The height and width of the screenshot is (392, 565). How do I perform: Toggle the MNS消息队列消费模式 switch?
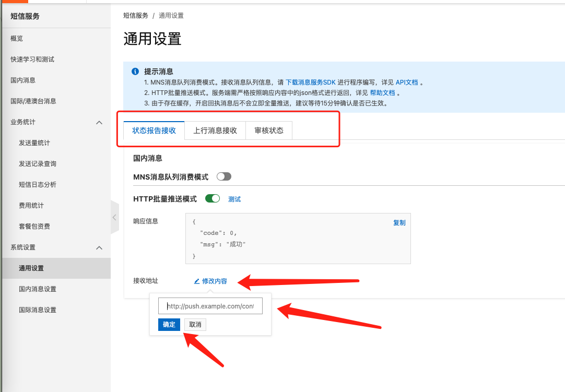(x=224, y=176)
